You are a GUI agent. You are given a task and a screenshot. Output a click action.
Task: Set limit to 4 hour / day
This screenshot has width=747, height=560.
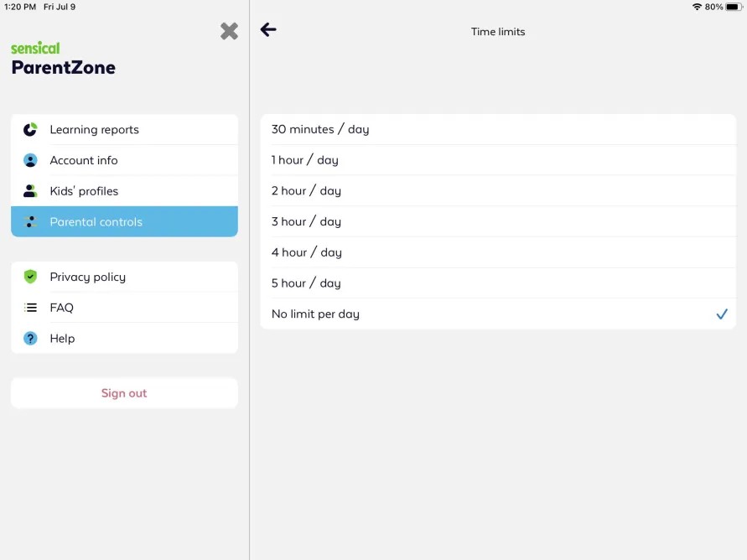tap(498, 252)
